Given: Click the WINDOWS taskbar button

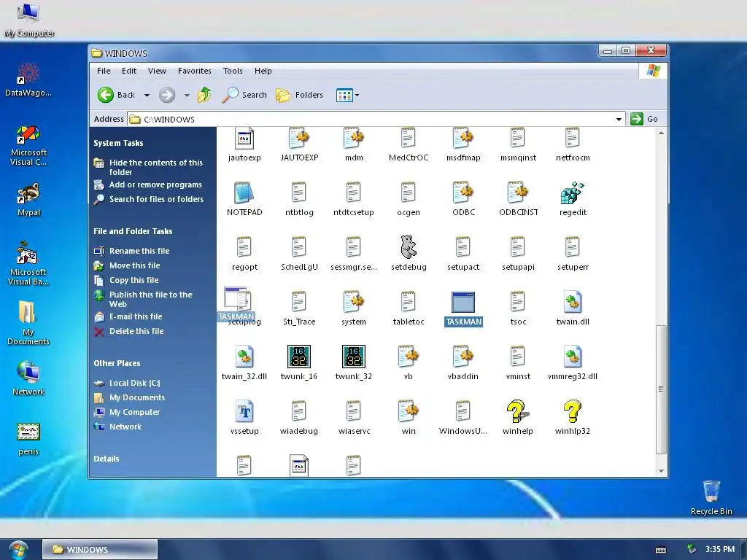Looking at the screenshot, I should [99, 550].
